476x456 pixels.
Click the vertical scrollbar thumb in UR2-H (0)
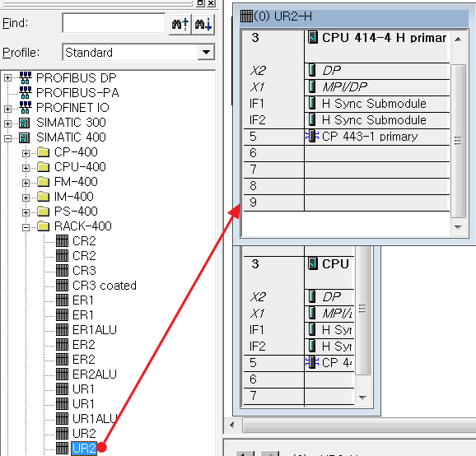(x=458, y=141)
